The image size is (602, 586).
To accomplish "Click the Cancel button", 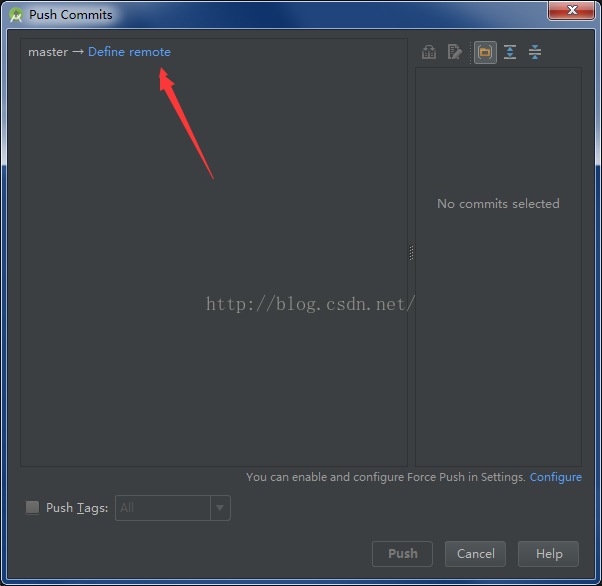I will (475, 554).
